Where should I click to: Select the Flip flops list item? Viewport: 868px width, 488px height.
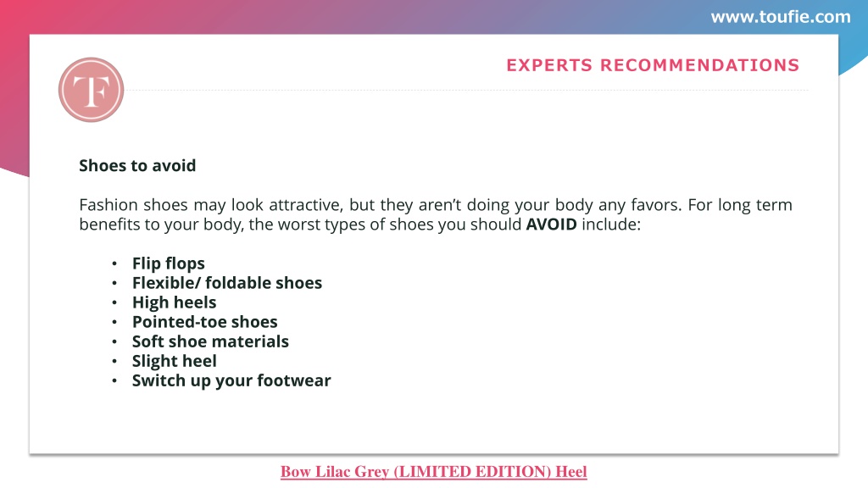169,263
